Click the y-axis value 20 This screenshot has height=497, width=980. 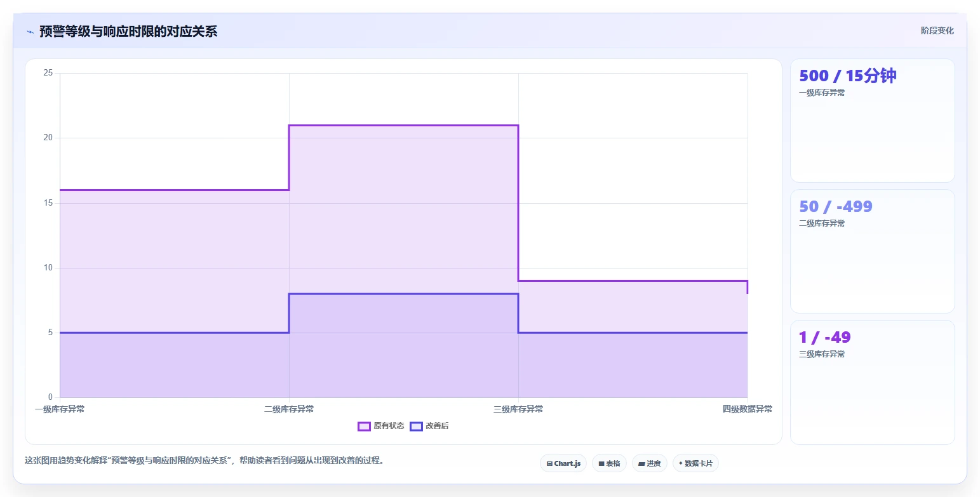tap(48, 138)
